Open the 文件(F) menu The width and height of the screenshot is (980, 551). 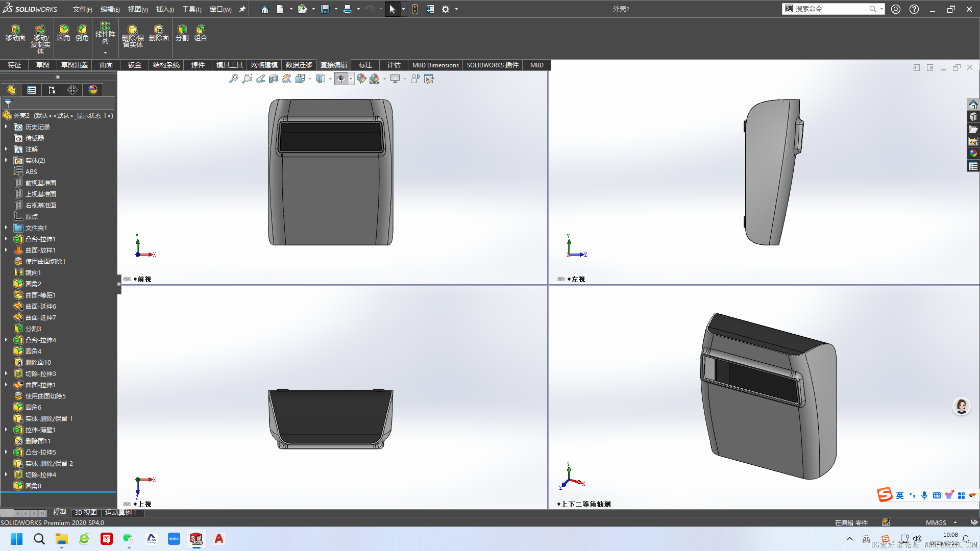point(82,9)
